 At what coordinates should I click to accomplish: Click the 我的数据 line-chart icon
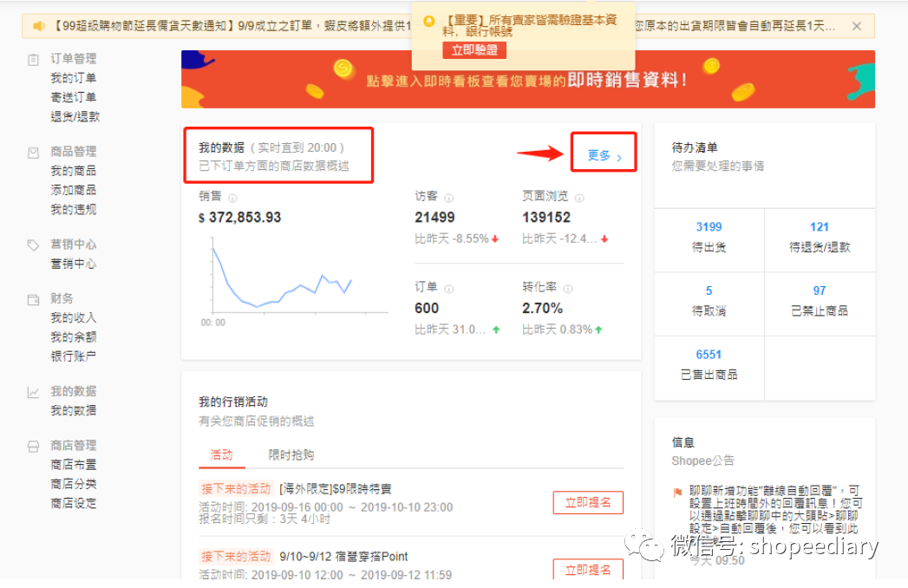[31, 390]
